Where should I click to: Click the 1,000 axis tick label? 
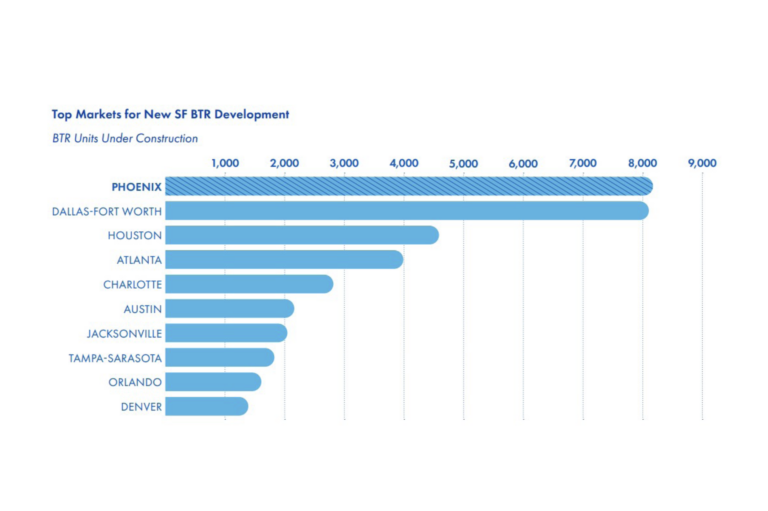(x=225, y=163)
